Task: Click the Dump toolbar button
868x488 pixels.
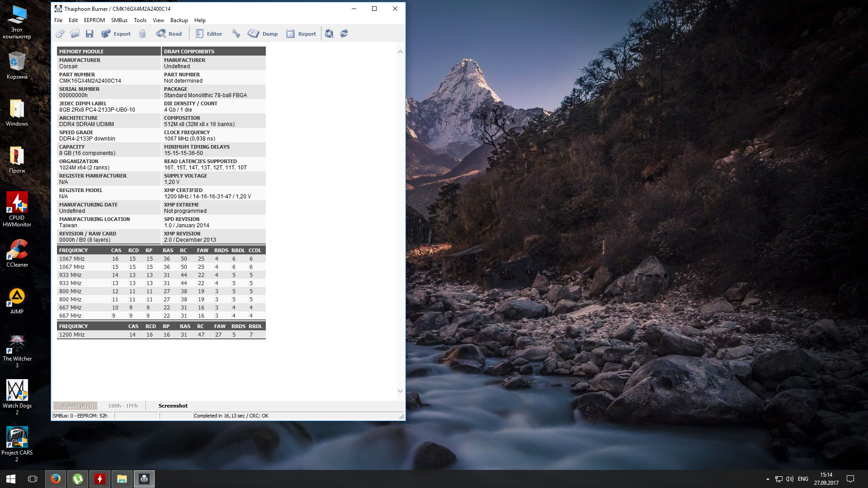Action: [263, 34]
